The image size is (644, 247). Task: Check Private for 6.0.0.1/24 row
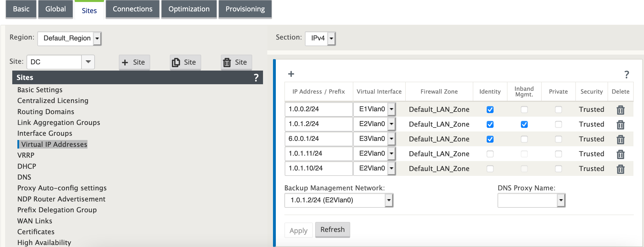click(559, 139)
